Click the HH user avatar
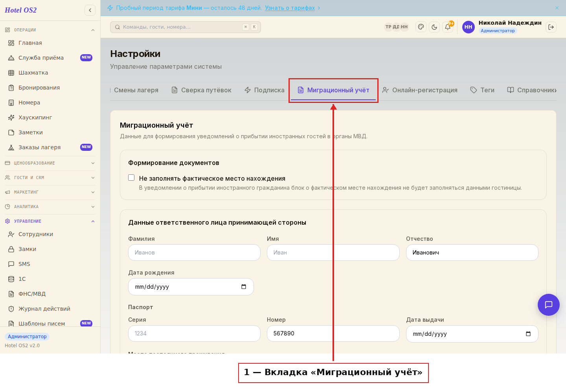 click(469, 27)
